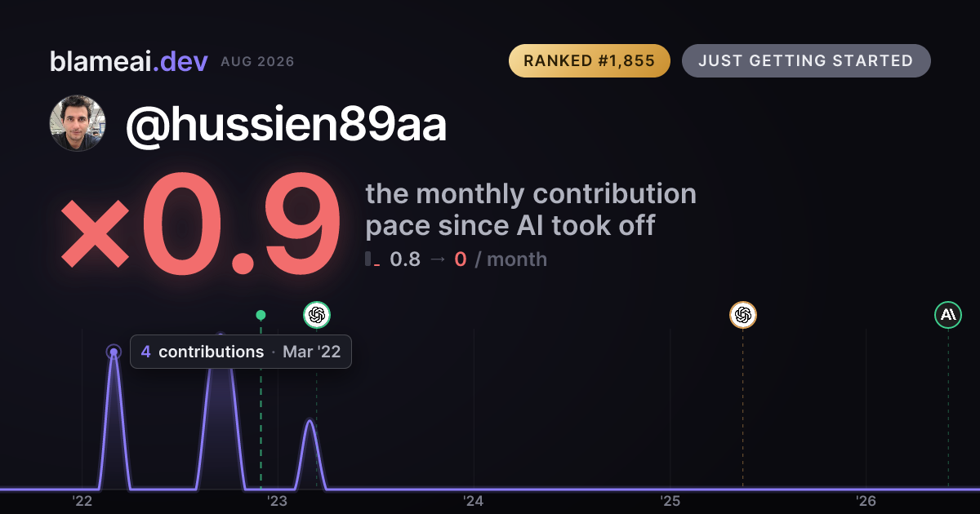Viewport: 980px width, 514px height.
Task: Open the blameai.dev logo link
Action: (x=129, y=61)
